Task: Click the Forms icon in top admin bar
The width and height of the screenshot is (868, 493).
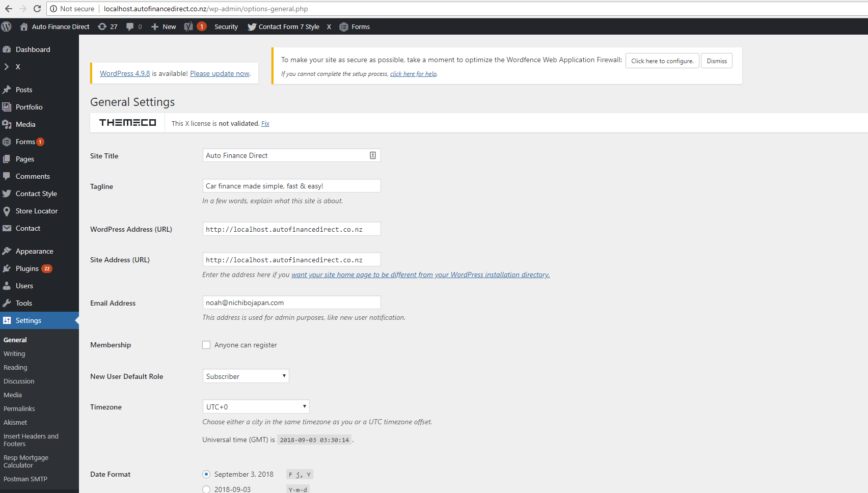Action: pos(344,27)
